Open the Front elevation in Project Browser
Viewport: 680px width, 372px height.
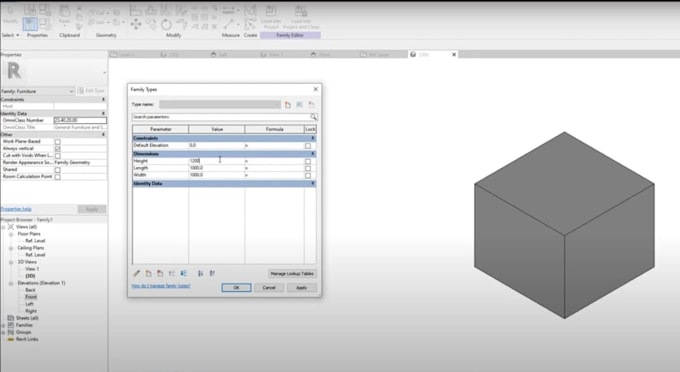(31, 297)
